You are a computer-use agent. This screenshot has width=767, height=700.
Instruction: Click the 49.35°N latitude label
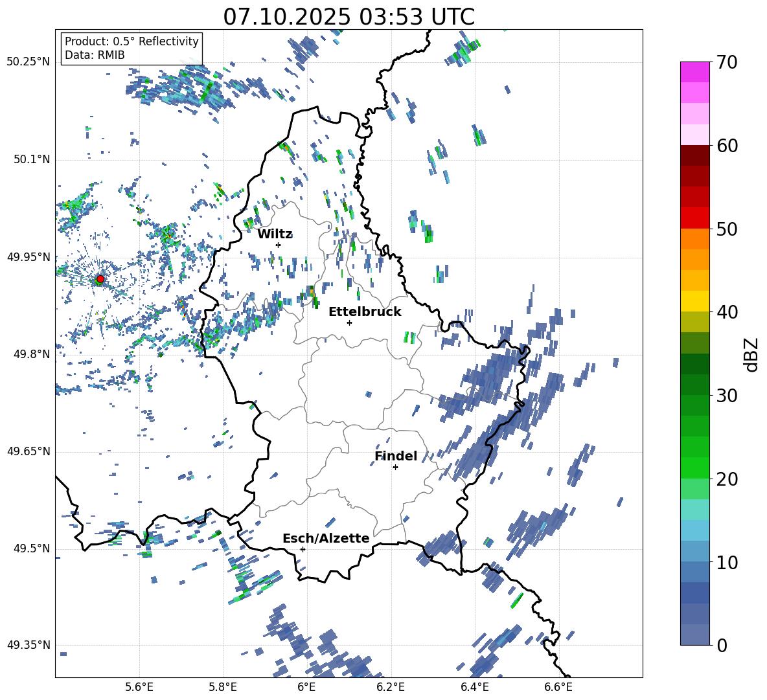[x=29, y=645]
